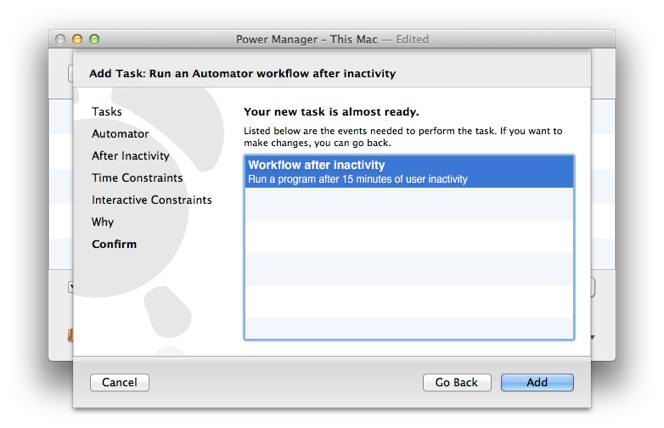Select the Confirm step in sidebar
The height and width of the screenshot is (428, 664).
coord(114,244)
